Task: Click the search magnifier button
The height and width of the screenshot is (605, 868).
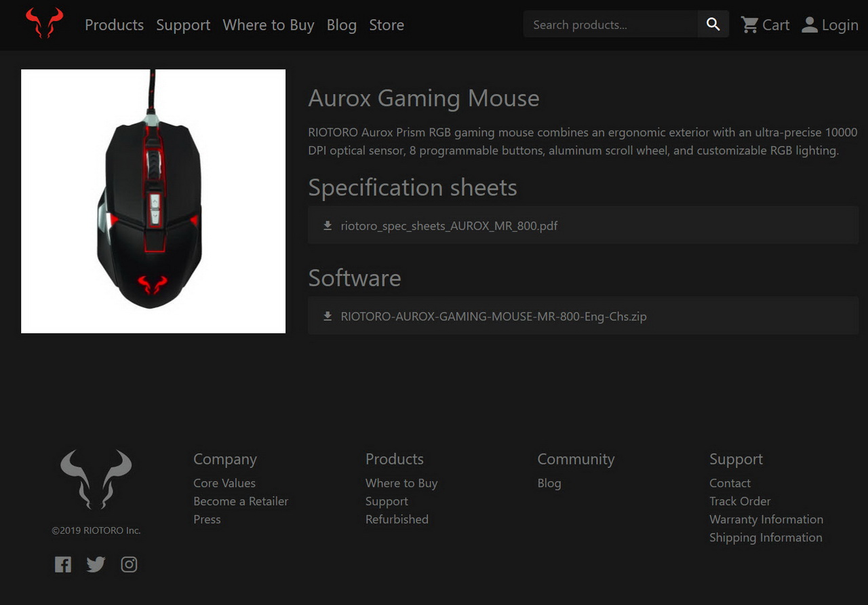Action: (713, 24)
